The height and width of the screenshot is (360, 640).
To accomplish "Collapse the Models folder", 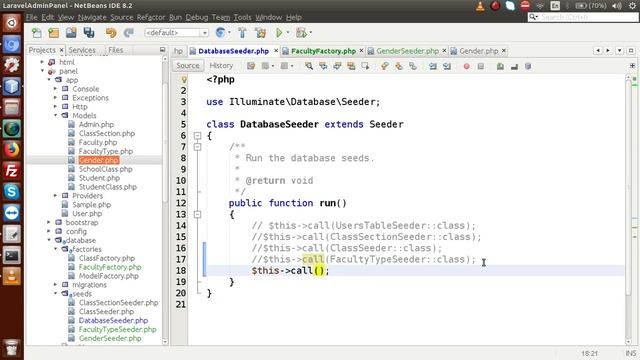I will (55, 116).
